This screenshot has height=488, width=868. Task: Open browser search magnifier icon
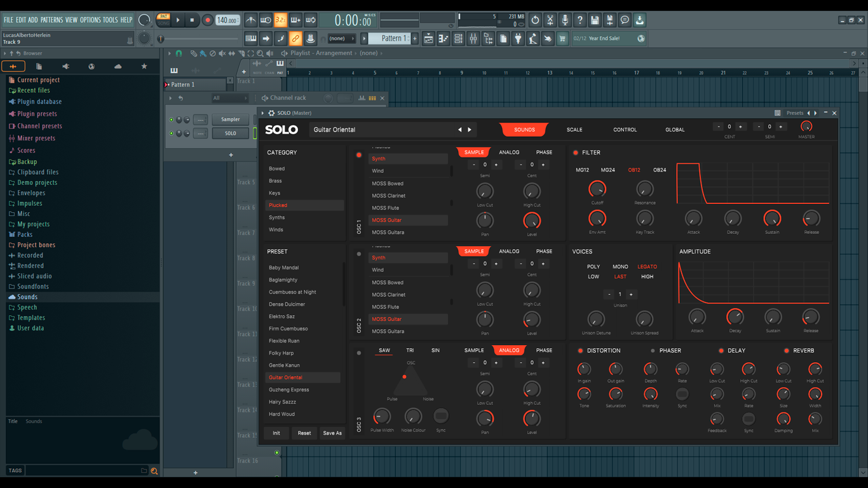tap(154, 471)
